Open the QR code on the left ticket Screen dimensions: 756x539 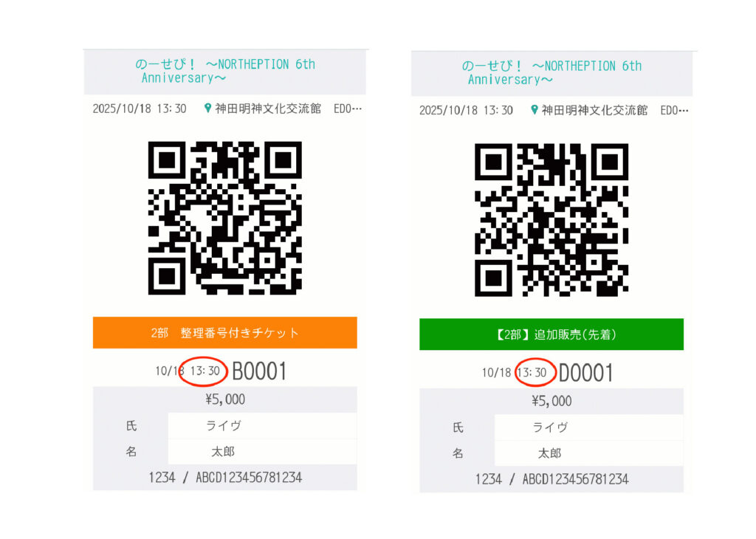tap(224, 218)
